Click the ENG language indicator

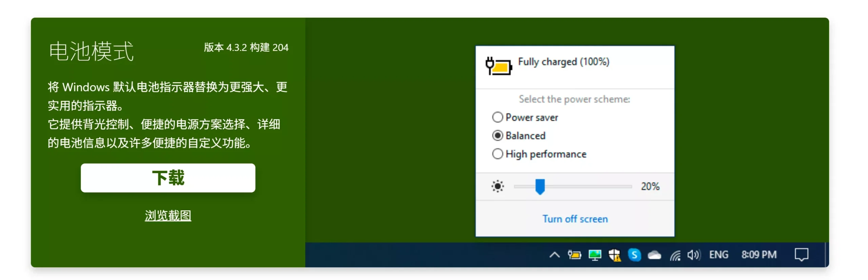718,255
